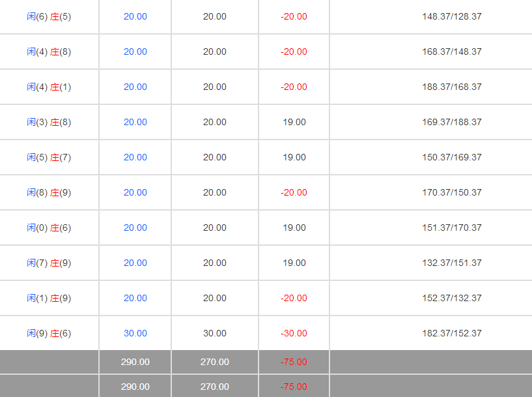Click the balance value 168.37/148.37
Viewport: 532px width, 397px height.
click(x=452, y=51)
